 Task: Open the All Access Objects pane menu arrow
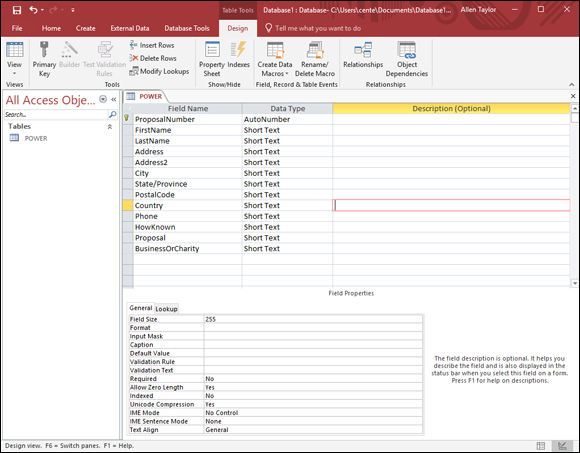click(x=103, y=99)
